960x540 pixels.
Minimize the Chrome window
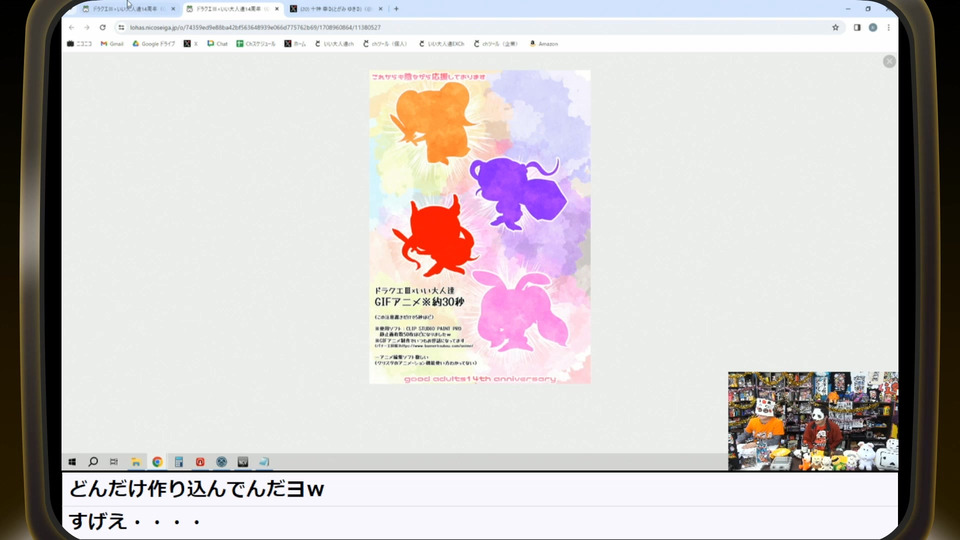(x=848, y=9)
